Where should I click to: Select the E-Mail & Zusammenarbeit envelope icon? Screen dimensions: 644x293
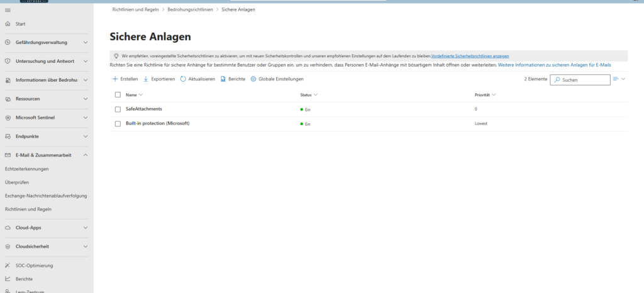click(x=8, y=155)
